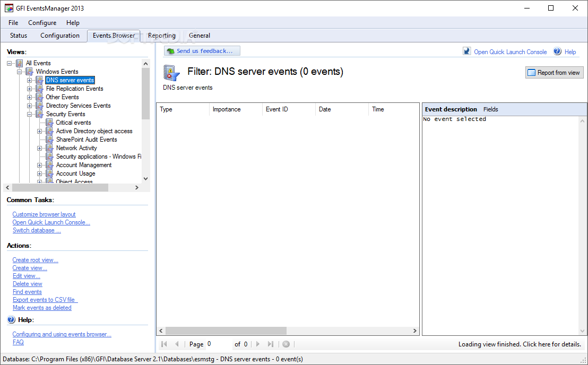Expand the Other Events node
Viewport: 588px width, 365px height.
tap(29, 98)
